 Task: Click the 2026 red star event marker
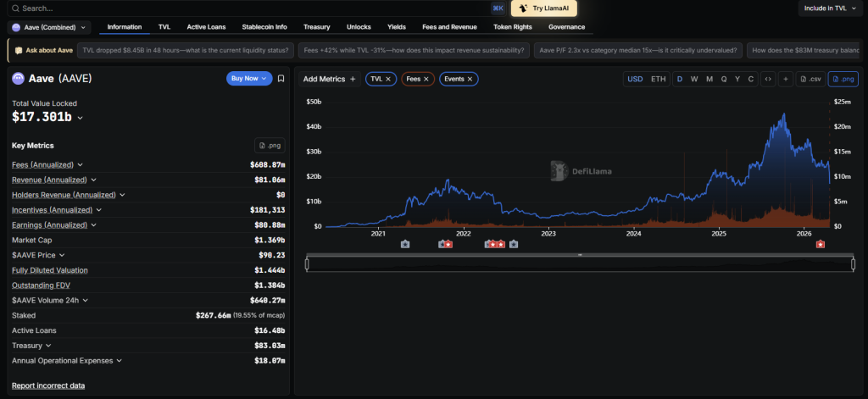[821, 244]
